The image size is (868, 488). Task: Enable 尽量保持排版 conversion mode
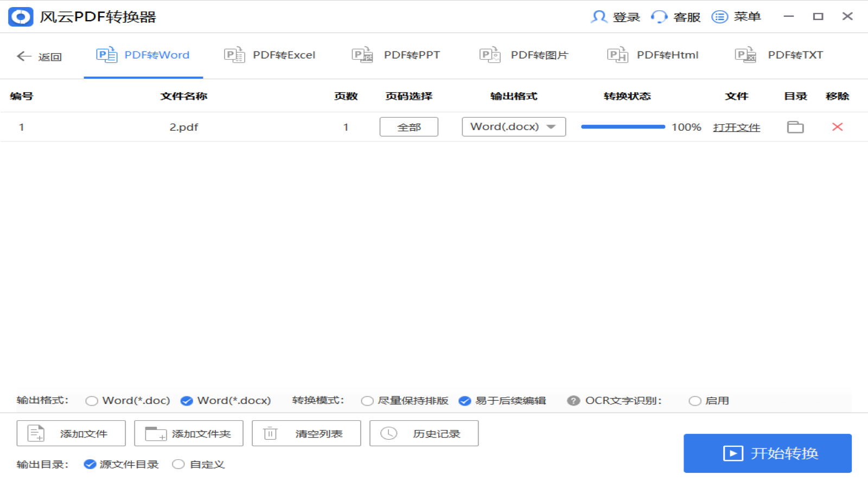[367, 401]
